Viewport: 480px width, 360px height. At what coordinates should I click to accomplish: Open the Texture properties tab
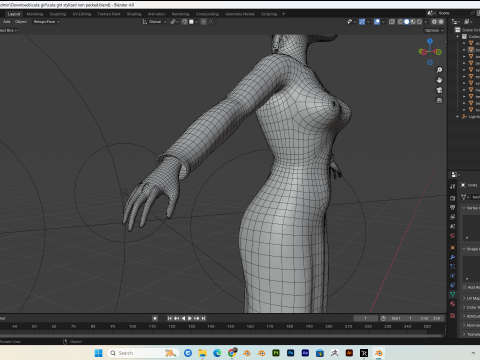[452, 315]
